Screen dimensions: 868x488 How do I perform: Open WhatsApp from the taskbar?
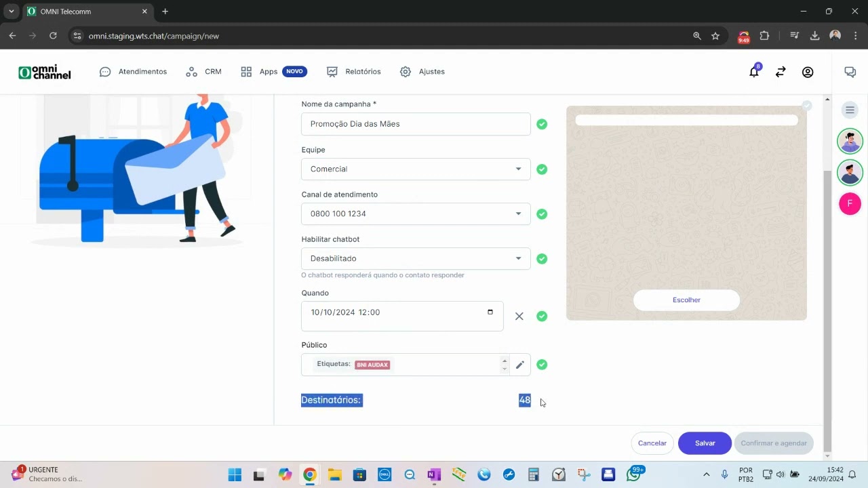coord(633,475)
